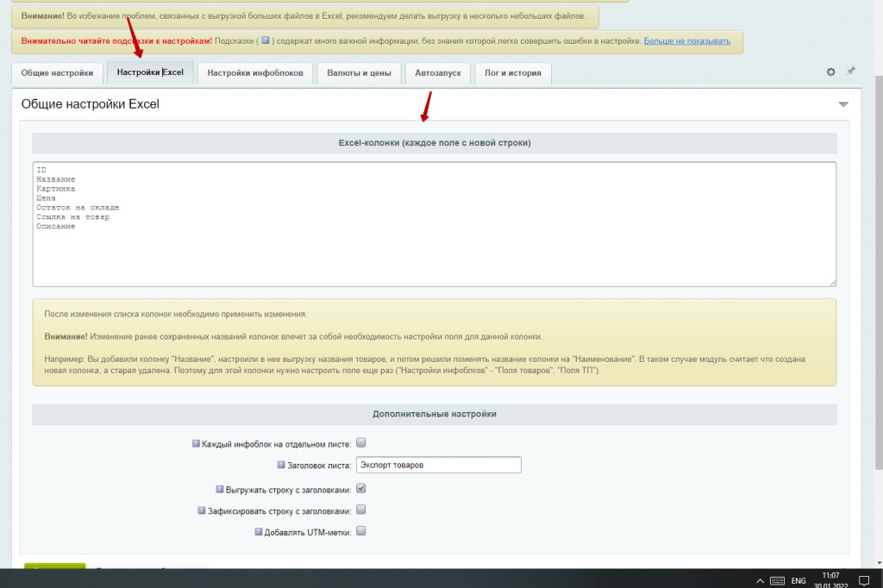Enable 'Зафиксировать строку с заголовками' checkbox
Image resolution: width=883 pixels, height=588 pixels.
pyautogui.click(x=361, y=510)
